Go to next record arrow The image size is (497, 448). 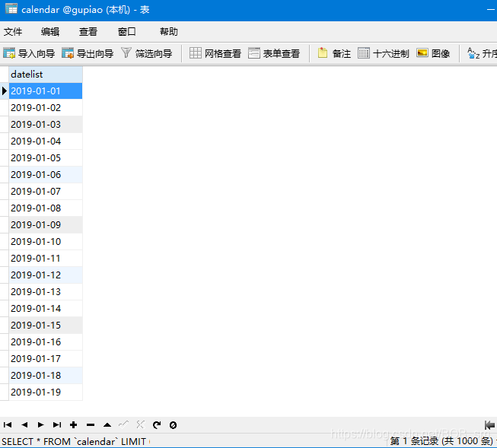[x=40, y=424]
